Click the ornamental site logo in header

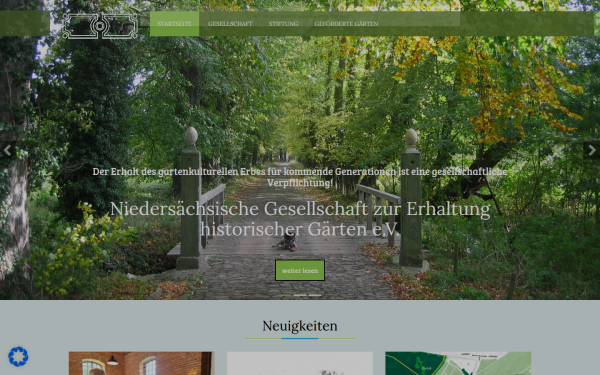coord(99,26)
